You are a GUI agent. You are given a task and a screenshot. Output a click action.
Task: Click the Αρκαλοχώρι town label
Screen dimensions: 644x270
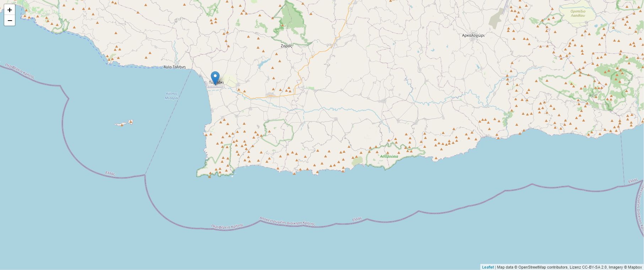click(473, 36)
